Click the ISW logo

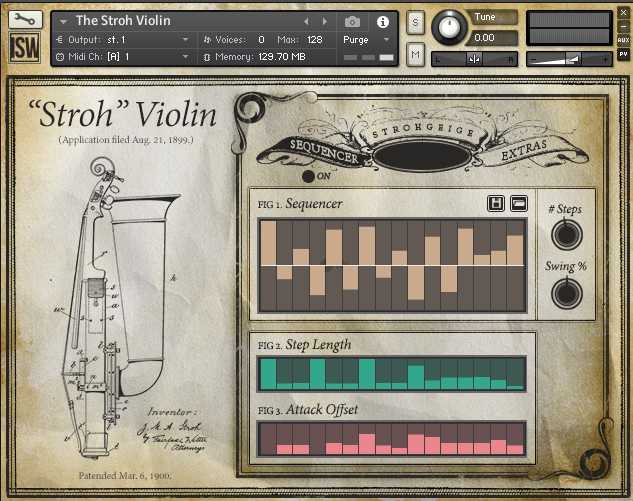25,47
